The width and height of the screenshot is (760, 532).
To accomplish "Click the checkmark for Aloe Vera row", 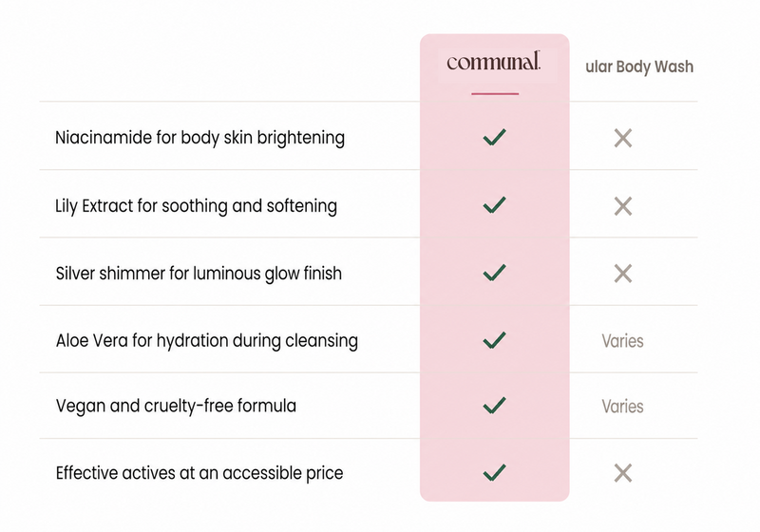I will [x=494, y=340].
